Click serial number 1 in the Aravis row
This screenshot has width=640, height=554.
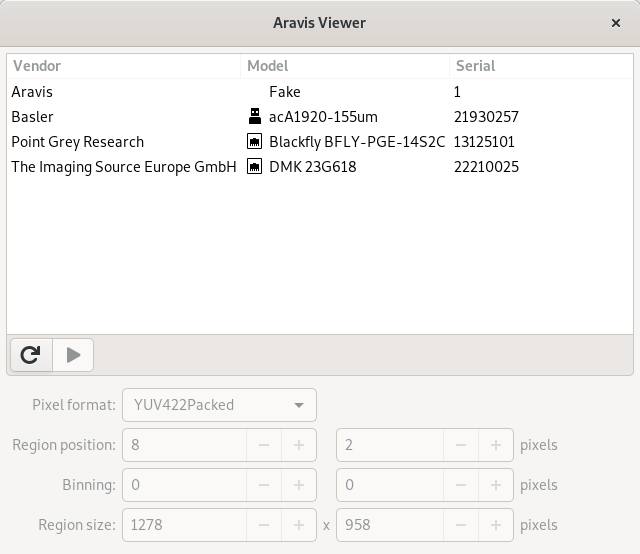pos(457,91)
